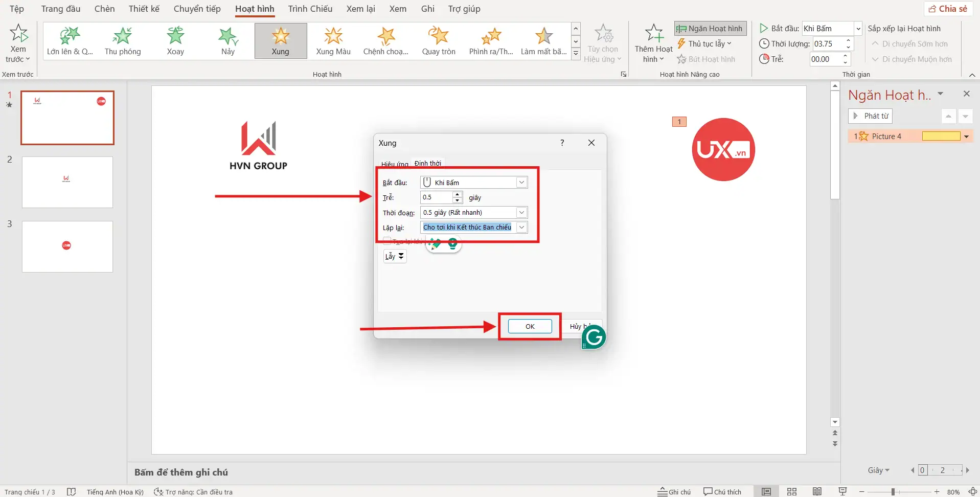Screen dimensions: 980x497
Task: Click the Thêm Hoạt hình star icon
Action: [653, 34]
